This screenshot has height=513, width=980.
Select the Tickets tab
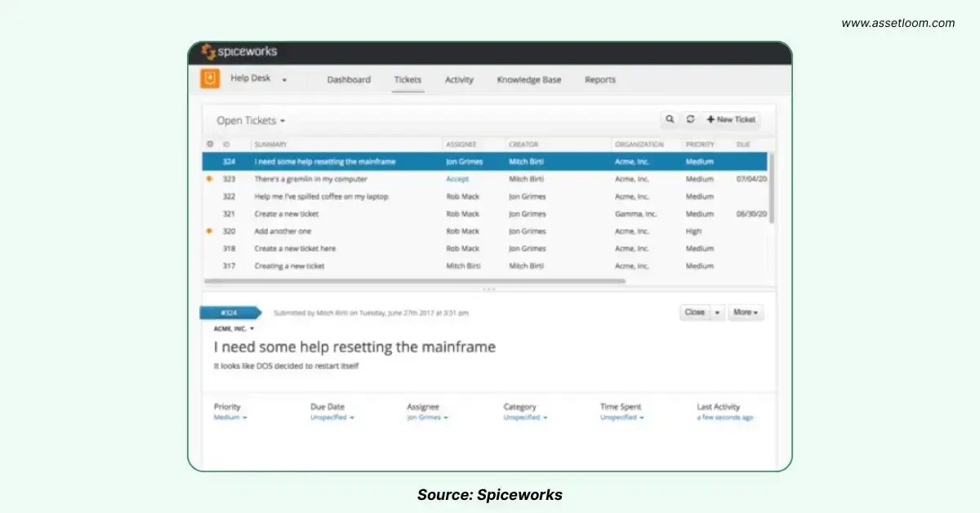click(x=408, y=80)
